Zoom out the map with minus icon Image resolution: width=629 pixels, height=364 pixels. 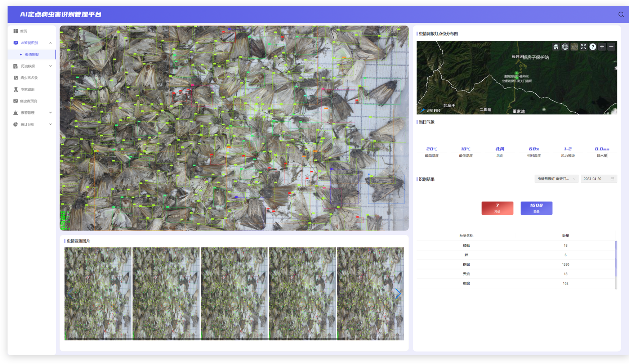611,47
